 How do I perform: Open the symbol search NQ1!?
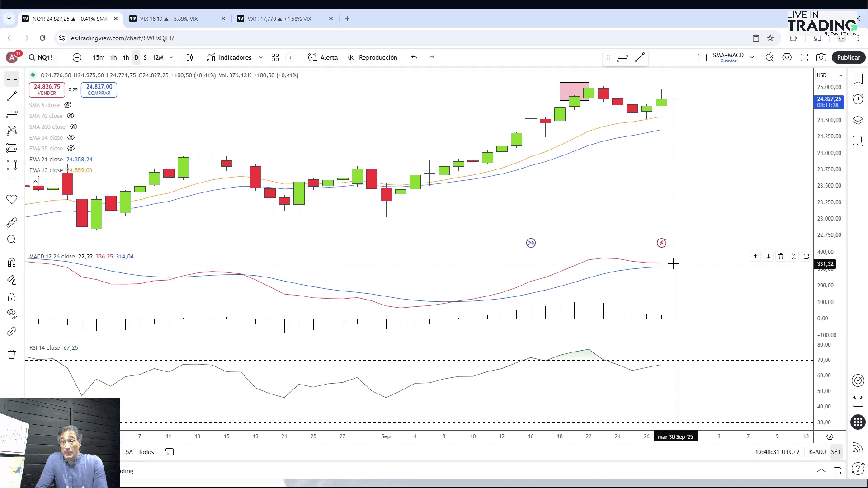pyautogui.click(x=41, y=57)
